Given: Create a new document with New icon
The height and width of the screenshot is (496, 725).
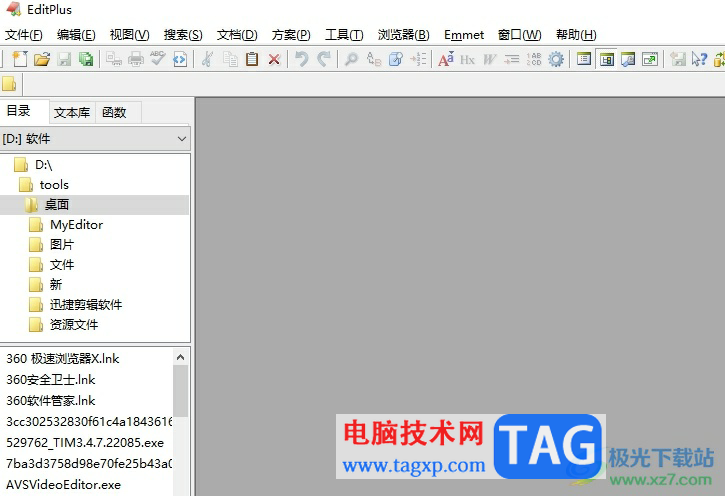Looking at the screenshot, I should [19, 59].
